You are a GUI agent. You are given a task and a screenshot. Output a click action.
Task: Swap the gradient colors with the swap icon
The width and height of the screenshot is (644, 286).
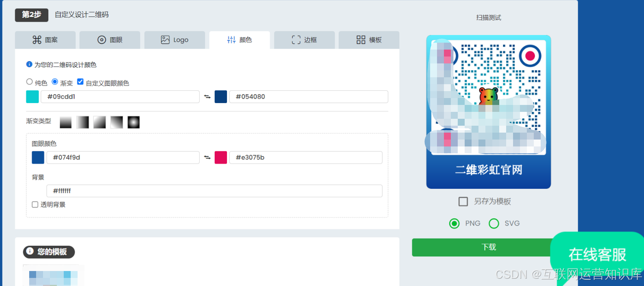(207, 97)
